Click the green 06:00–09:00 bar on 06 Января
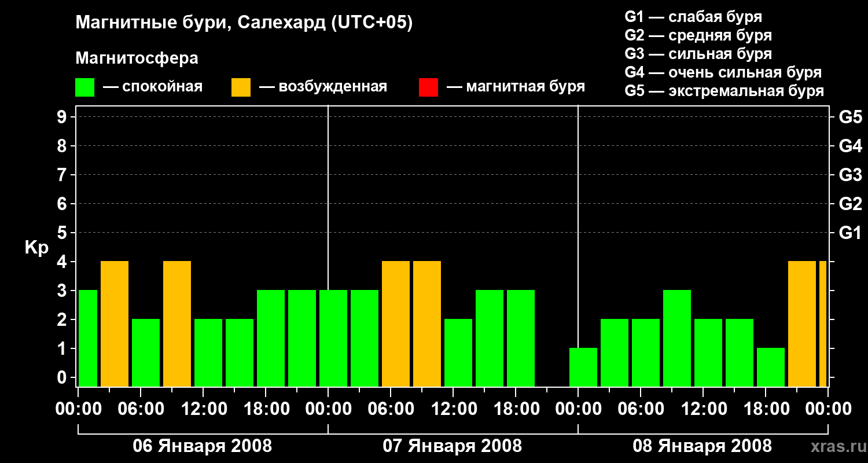 pyautogui.click(x=146, y=352)
